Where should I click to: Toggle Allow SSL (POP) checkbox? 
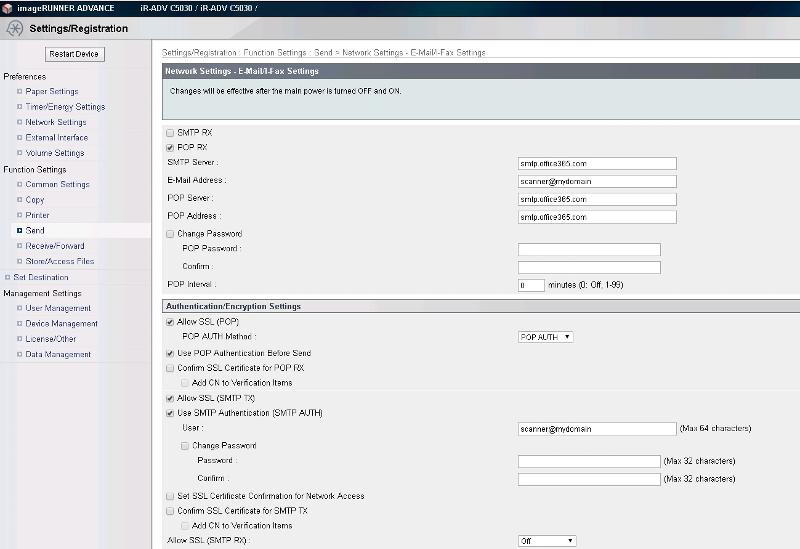click(170, 322)
